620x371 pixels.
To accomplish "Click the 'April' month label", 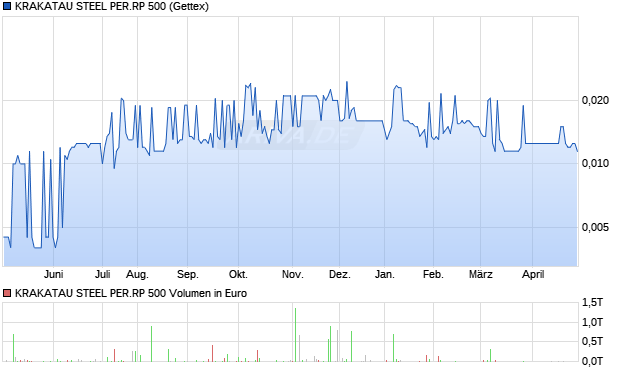I will [x=533, y=274].
